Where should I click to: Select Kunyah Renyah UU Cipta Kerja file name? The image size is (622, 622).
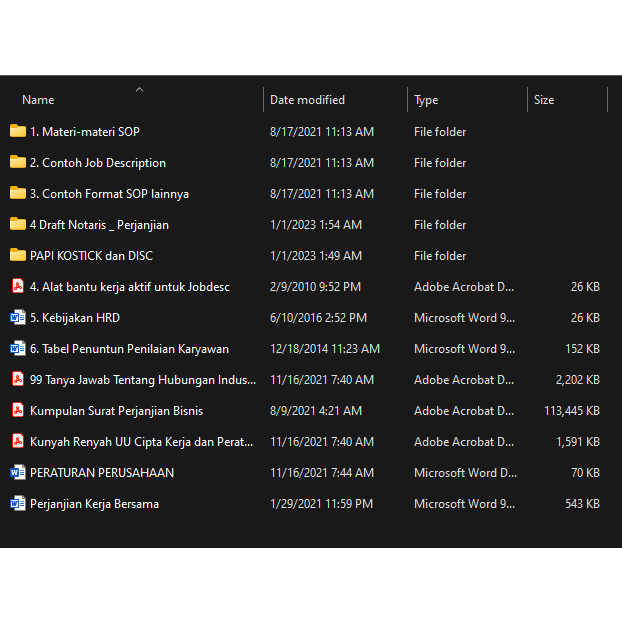pyautogui.click(x=141, y=441)
